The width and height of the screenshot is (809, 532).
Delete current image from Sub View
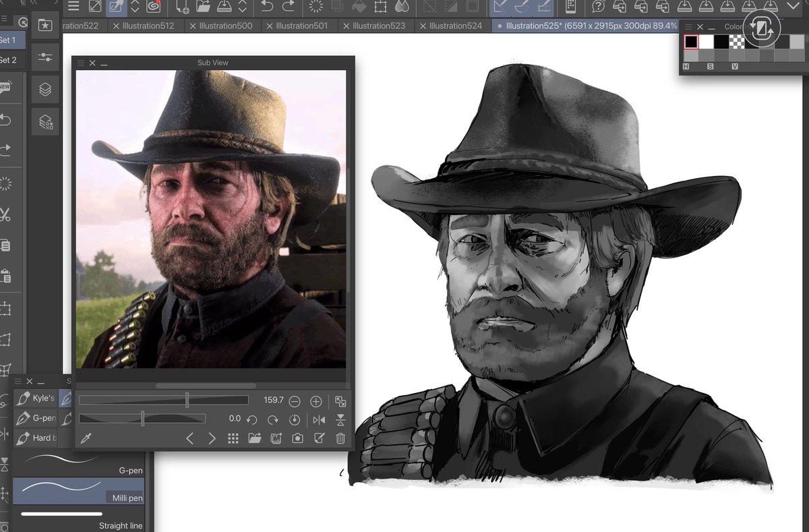340,438
